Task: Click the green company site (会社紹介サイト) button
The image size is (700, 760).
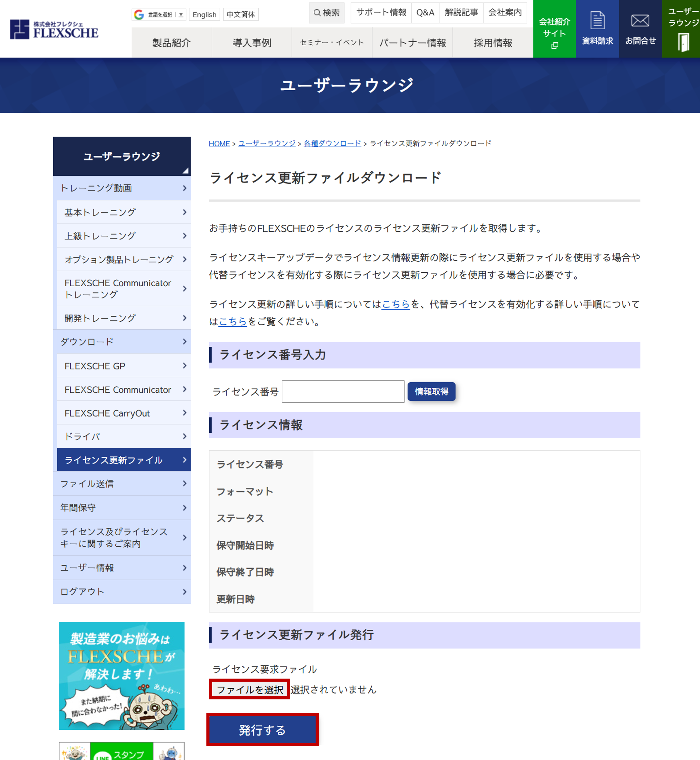Action: (x=554, y=29)
